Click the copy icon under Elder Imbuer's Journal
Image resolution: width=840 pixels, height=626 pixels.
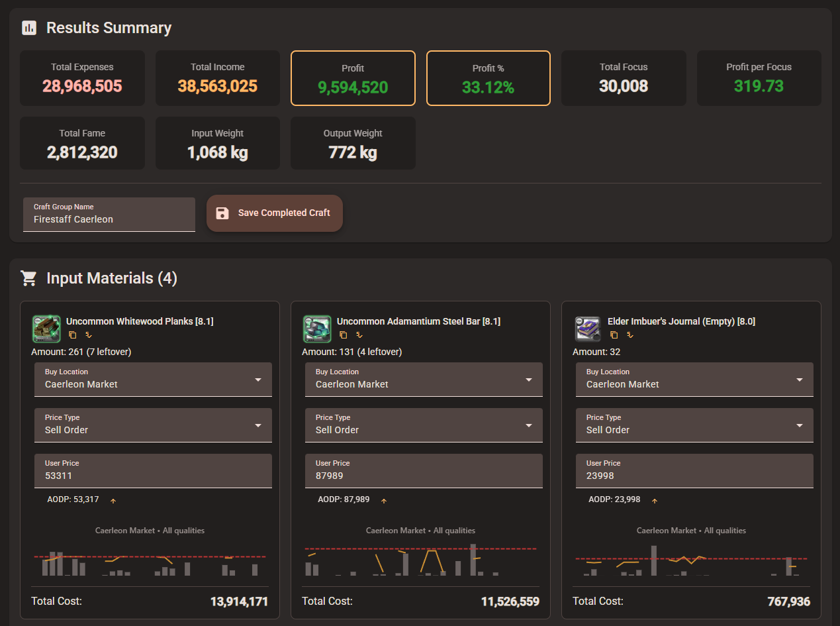click(614, 335)
